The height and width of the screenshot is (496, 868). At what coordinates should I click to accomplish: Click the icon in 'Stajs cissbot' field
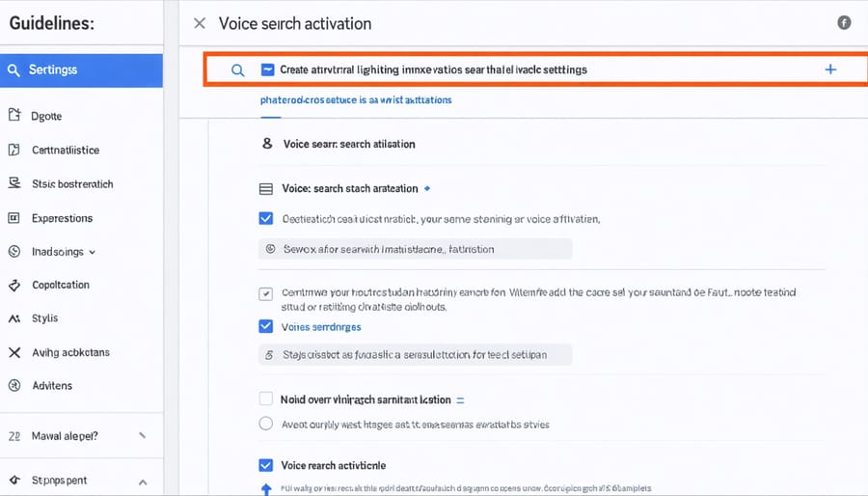tap(269, 355)
